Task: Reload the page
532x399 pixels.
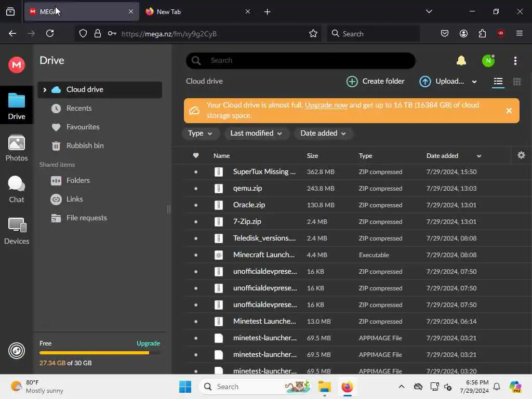Action: point(50,33)
